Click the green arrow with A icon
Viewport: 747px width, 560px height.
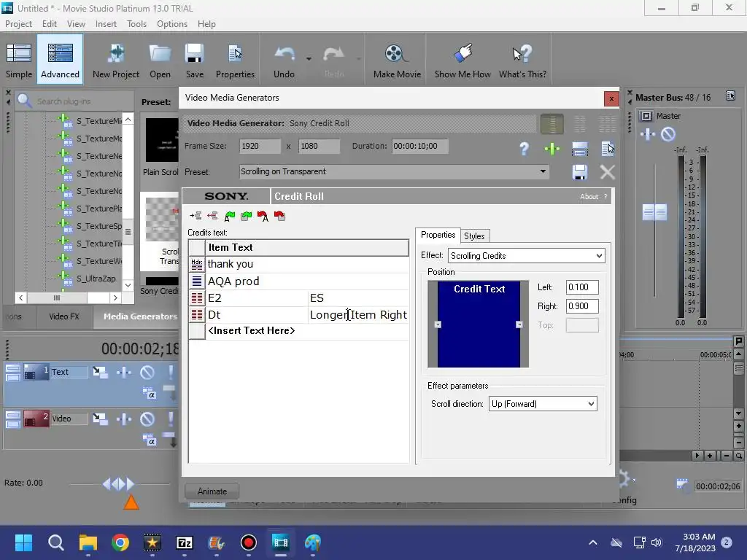click(230, 216)
